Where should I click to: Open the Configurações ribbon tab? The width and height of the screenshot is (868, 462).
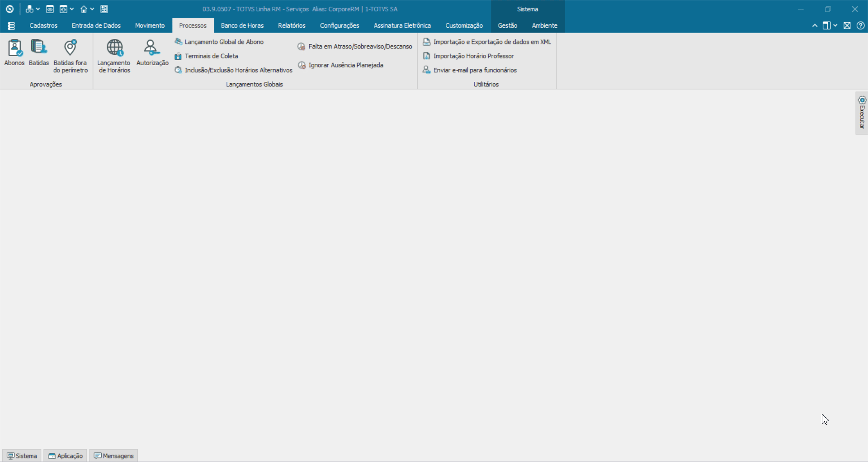340,25
